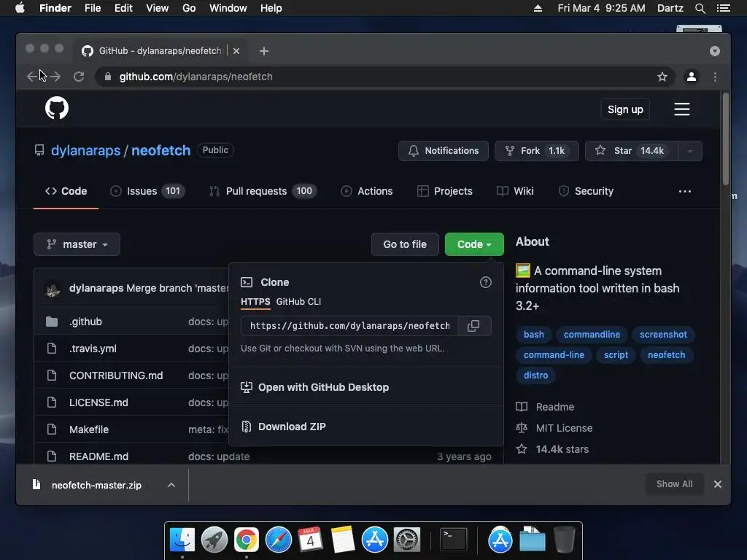Expand neofetch-master.zip download options

[171, 485]
